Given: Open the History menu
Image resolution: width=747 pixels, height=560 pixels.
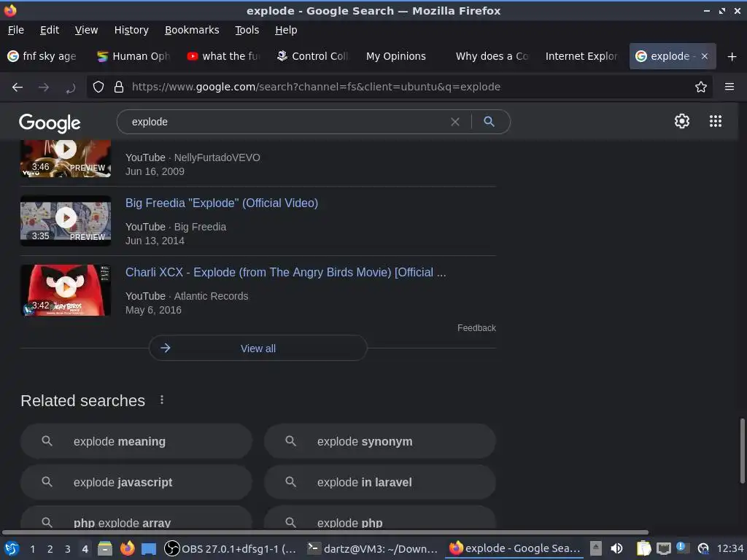Looking at the screenshot, I should (131, 30).
